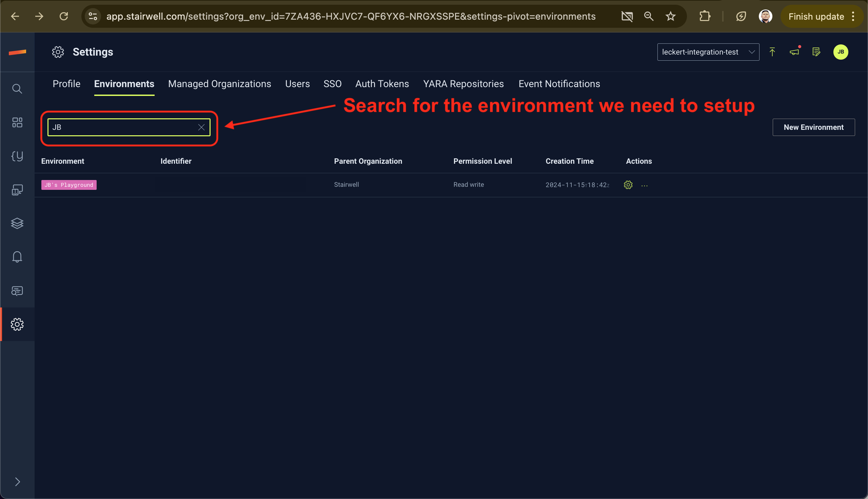Open the zoom magnifier icon in address bar
Screen dimensions: 868x499
(x=648, y=16)
